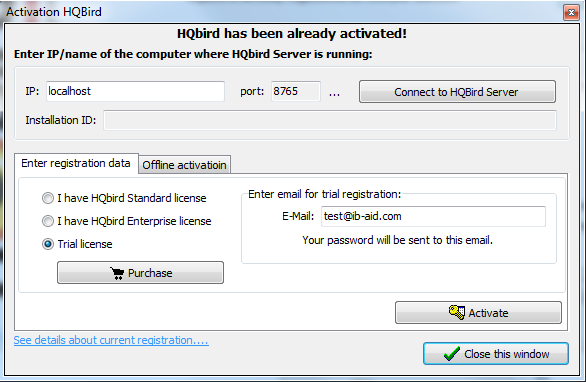Click the ellipsis next to the port field
The height and width of the screenshot is (382, 586).
point(334,94)
